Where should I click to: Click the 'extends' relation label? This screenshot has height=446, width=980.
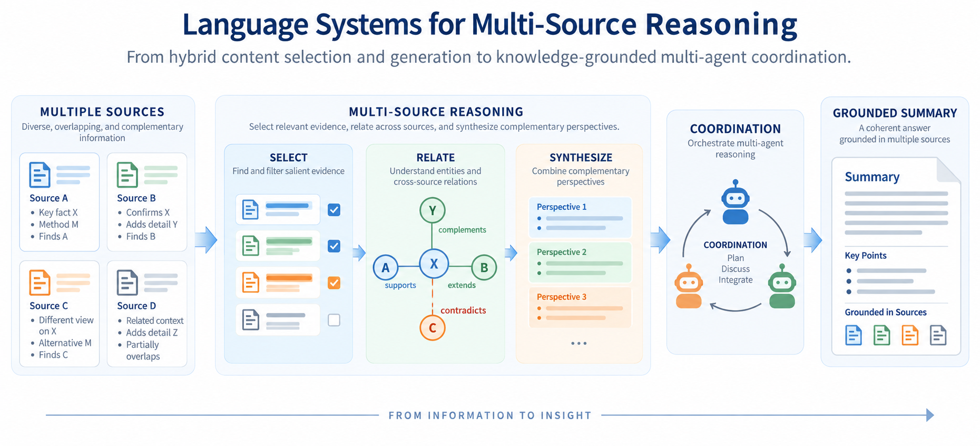tap(462, 285)
